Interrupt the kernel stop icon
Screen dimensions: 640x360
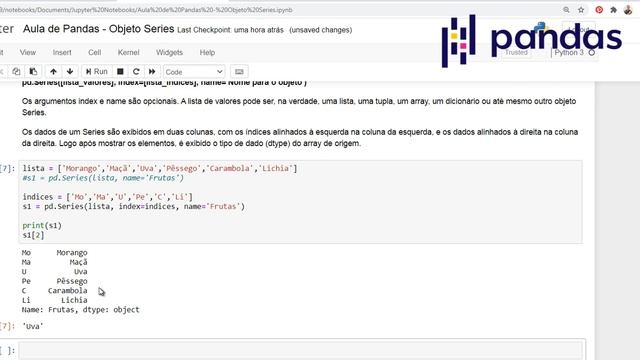point(120,71)
